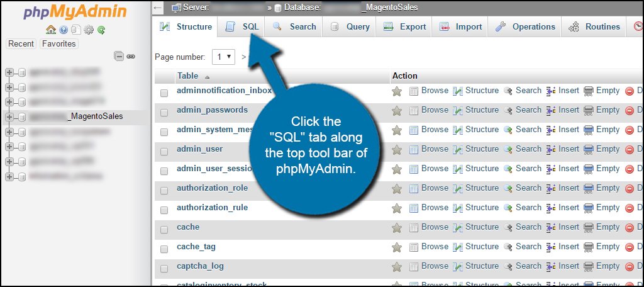Expand the second database tree node
The height and width of the screenshot is (287, 644).
[9, 87]
